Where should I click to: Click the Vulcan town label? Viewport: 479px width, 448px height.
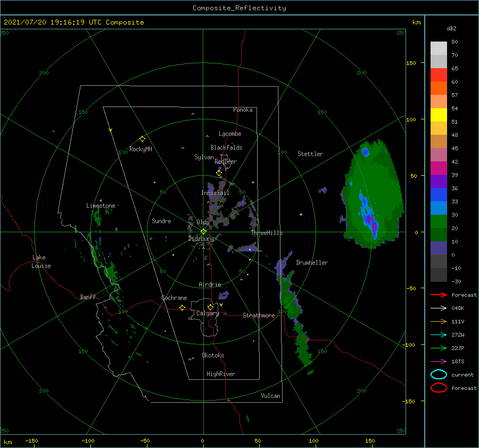270,396
